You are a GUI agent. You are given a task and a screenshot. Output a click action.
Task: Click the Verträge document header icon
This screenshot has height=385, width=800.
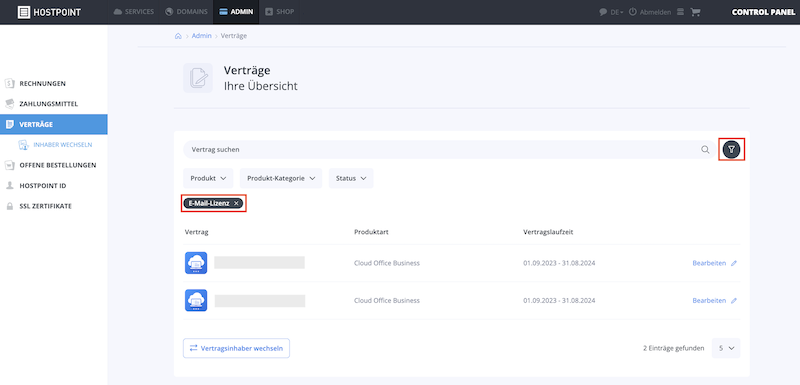[x=198, y=78]
